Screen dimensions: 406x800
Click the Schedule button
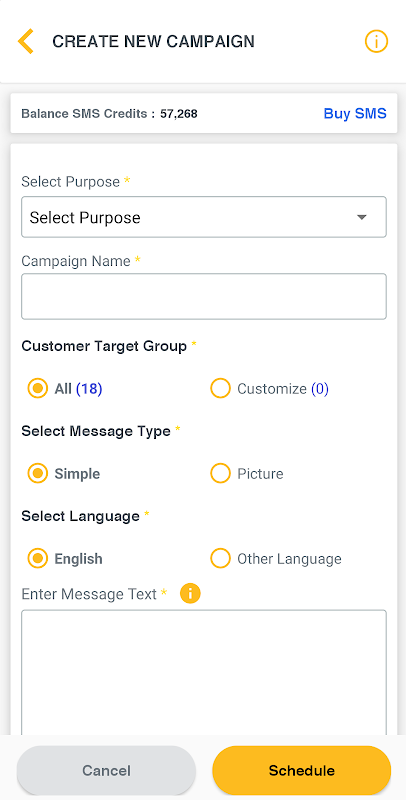301,770
